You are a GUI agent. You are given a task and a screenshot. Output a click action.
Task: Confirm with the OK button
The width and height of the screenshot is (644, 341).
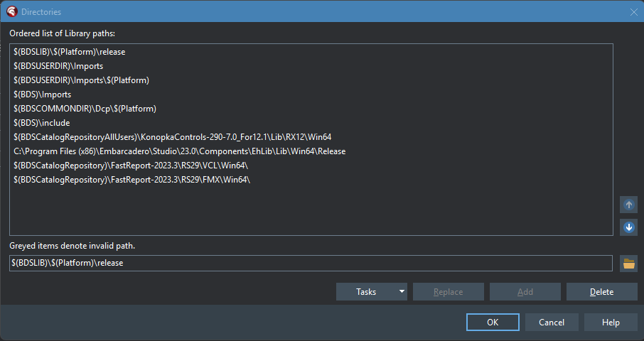tap(493, 322)
